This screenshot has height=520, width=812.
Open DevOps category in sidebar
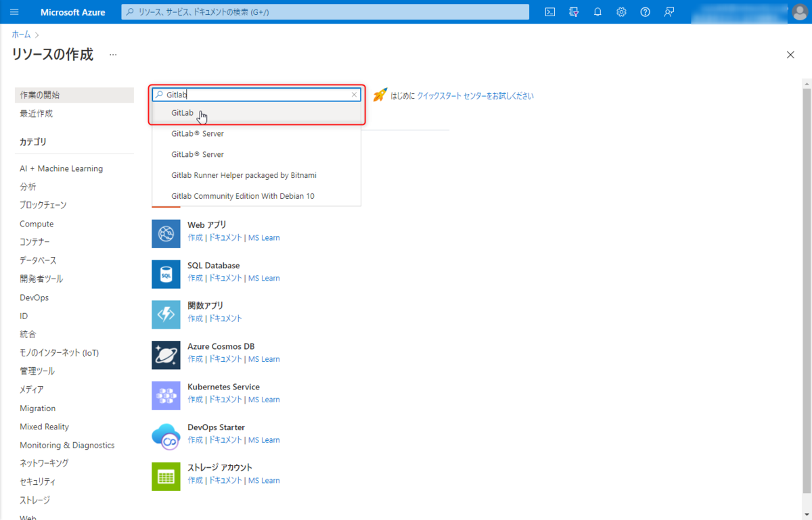click(x=34, y=298)
